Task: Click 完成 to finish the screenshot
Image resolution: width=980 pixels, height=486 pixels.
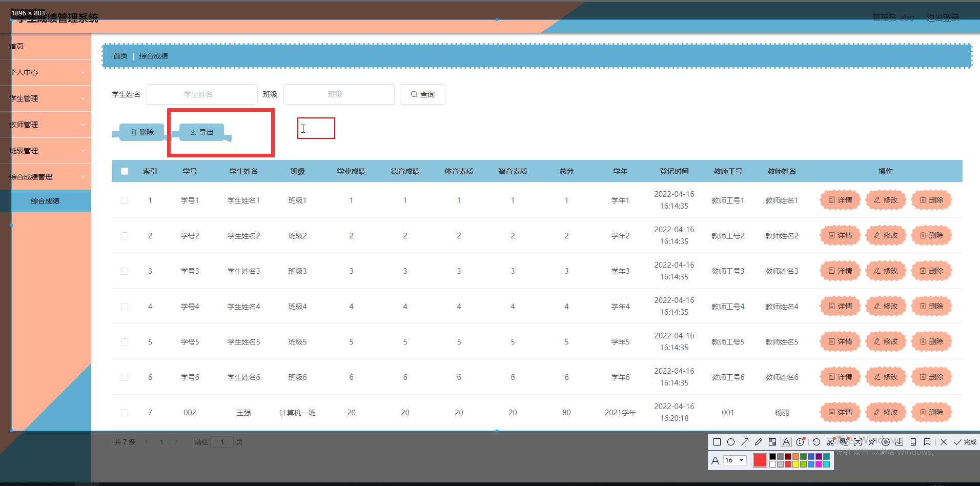Action: [x=965, y=442]
